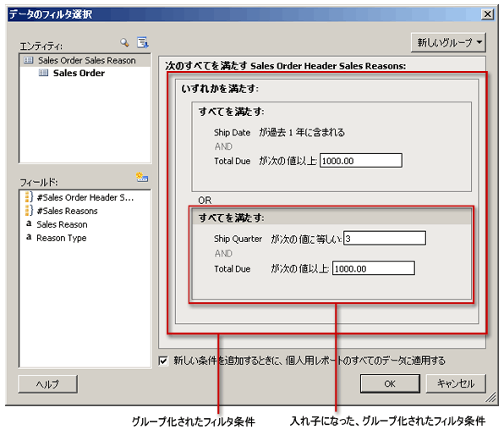Click the nested group's が次の値以上 operator
The width and height of the screenshot is (504, 435).
[x=299, y=268]
